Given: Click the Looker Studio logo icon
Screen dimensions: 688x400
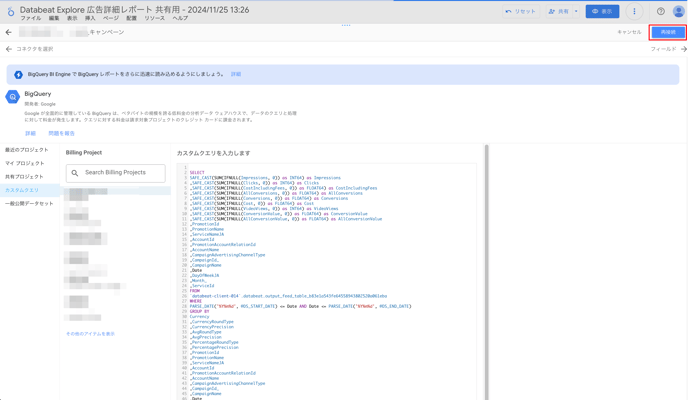Looking at the screenshot, I should (x=11, y=11).
